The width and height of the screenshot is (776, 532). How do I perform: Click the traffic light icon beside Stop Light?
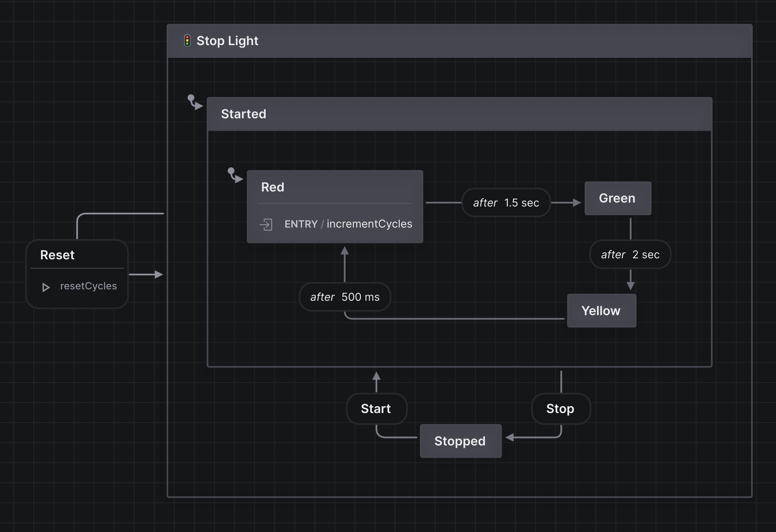tap(187, 41)
